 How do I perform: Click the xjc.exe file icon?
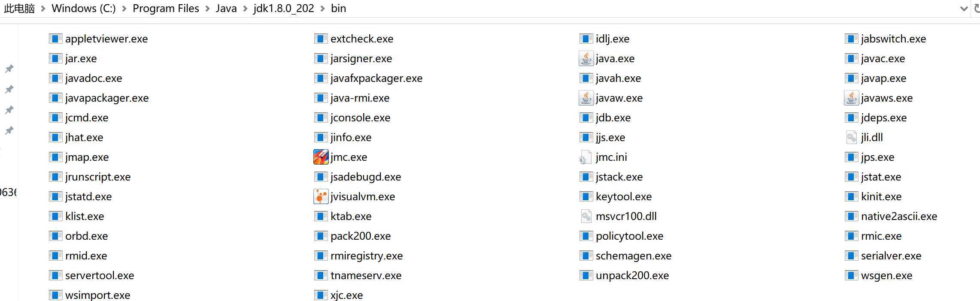point(321,295)
